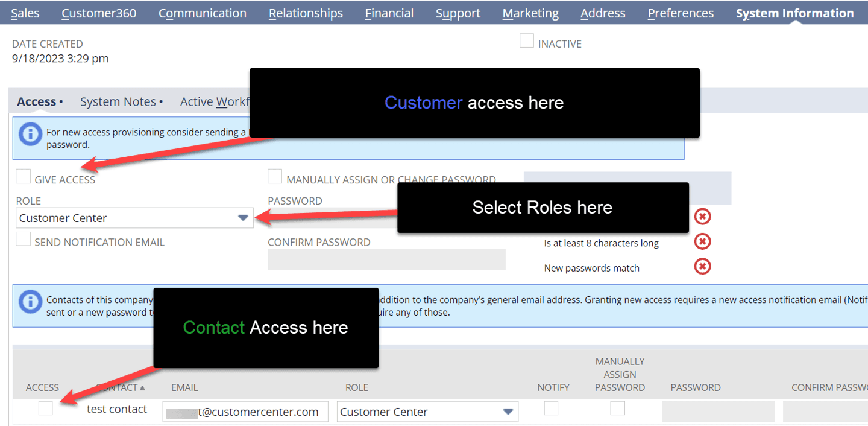Click the text 'New passwords match'
The width and height of the screenshot is (868, 426).
pyautogui.click(x=591, y=268)
